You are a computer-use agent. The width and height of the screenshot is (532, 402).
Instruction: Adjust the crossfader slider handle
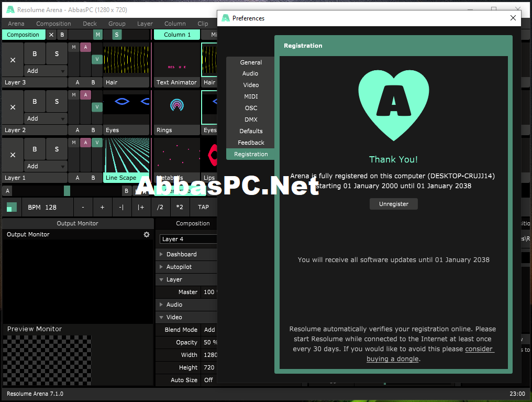pyautogui.click(x=67, y=191)
